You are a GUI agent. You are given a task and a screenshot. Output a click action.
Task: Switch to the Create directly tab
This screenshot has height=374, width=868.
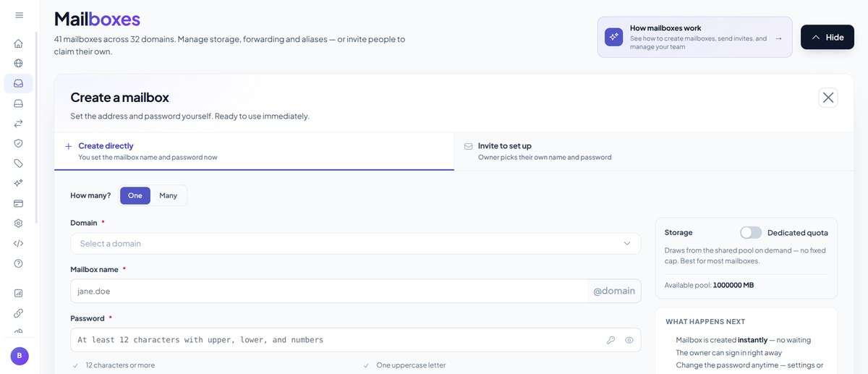pos(254,151)
